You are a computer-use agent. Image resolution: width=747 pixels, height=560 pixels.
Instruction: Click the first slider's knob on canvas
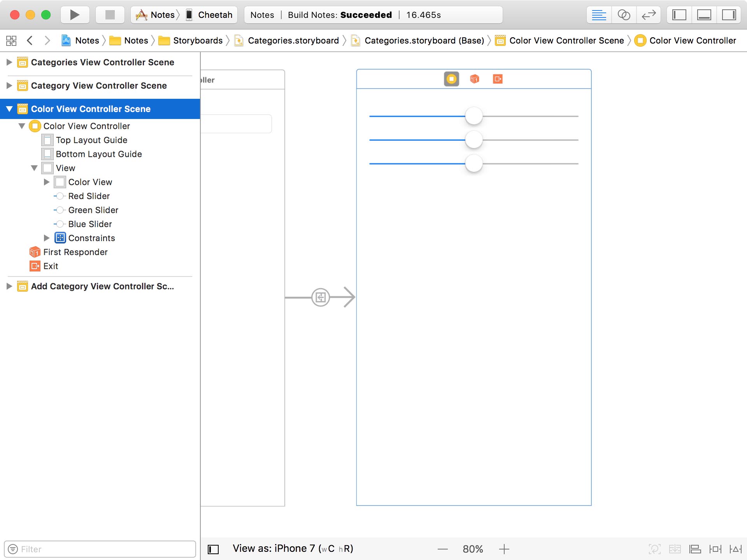473,116
